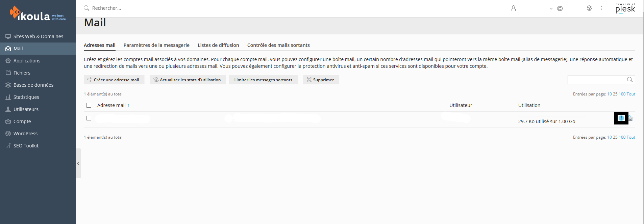
Task: Show mailbox info icon in row
Action: click(x=621, y=118)
